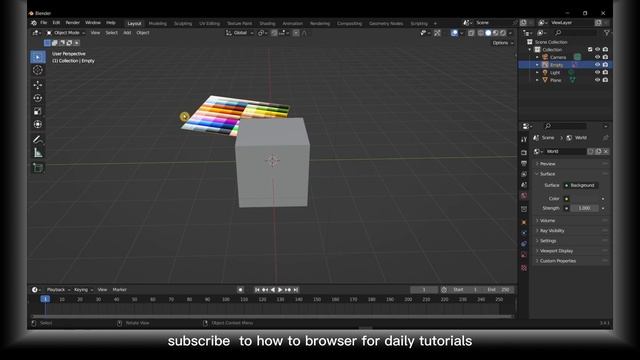Open Texture properties tab
640x360 pixels.
pos(524,268)
